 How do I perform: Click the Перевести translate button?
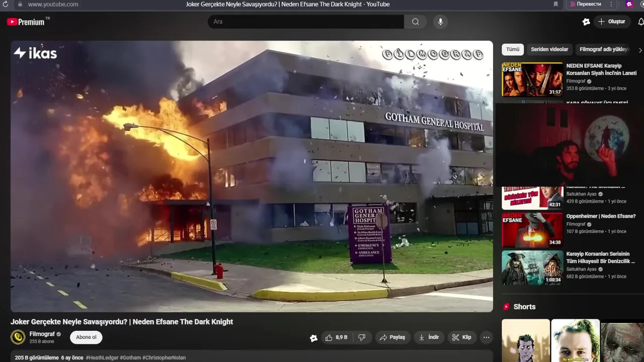coord(585,4)
